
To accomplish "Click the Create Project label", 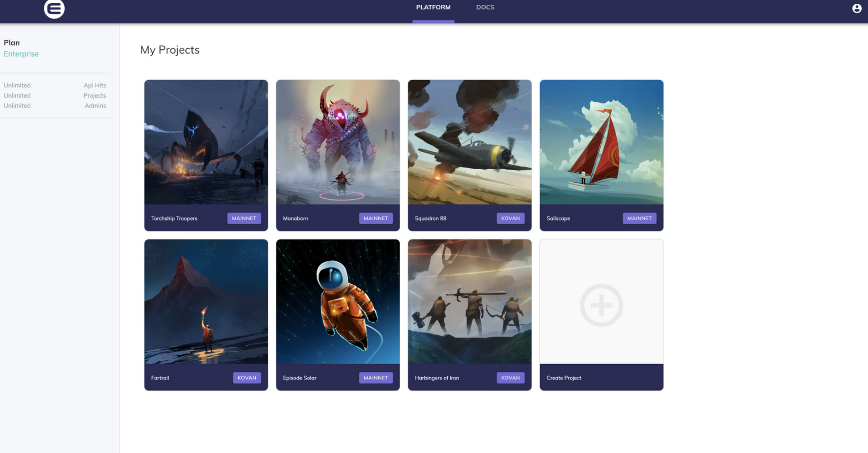I will (x=564, y=378).
